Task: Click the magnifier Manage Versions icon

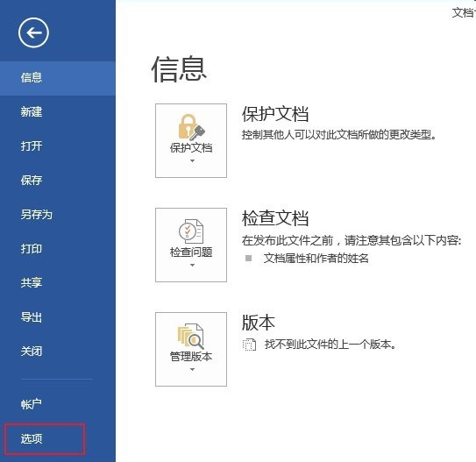Action: coord(191,336)
